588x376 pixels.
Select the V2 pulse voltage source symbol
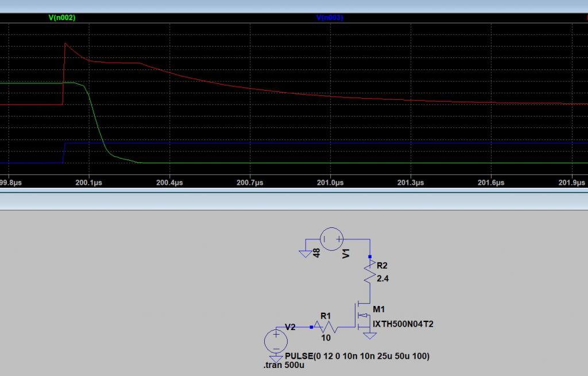click(276, 341)
